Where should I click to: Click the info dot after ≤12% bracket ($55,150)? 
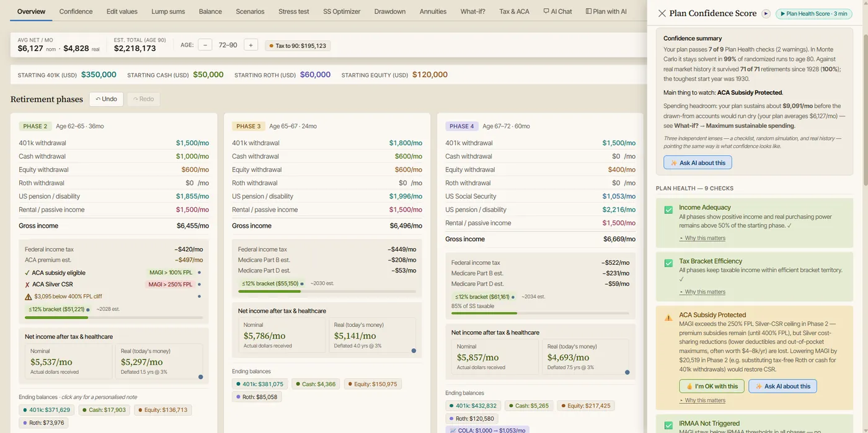302,283
